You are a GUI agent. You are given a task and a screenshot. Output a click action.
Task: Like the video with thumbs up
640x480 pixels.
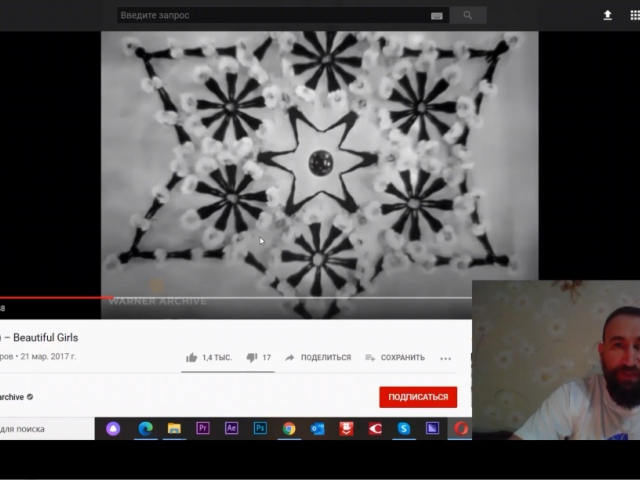[191, 358]
